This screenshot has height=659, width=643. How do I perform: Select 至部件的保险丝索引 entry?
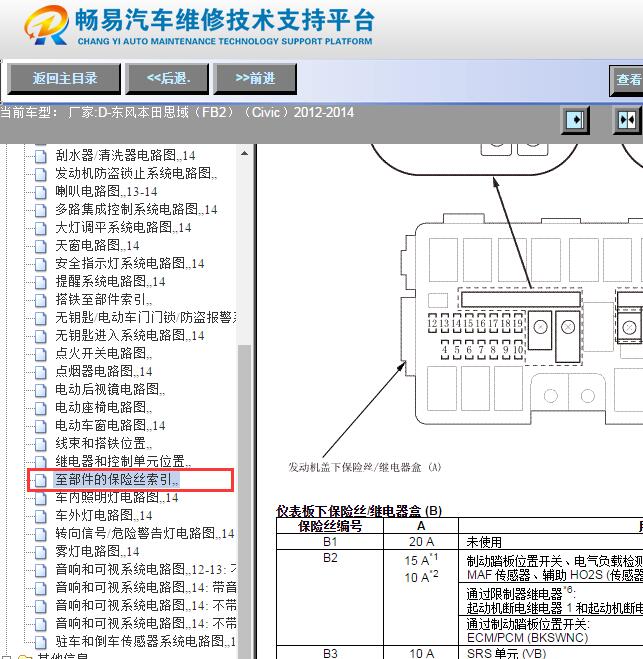117,480
